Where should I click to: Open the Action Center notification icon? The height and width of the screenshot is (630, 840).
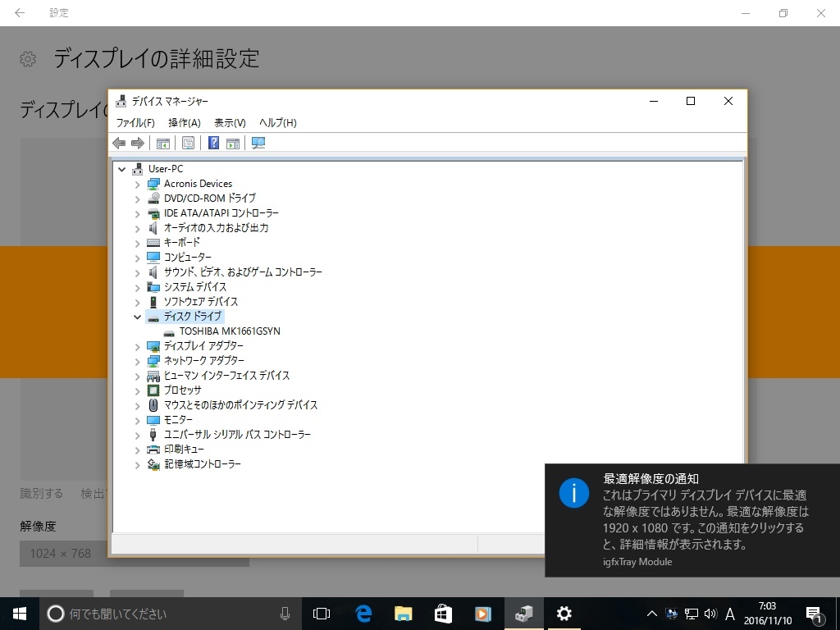tap(815, 614)
